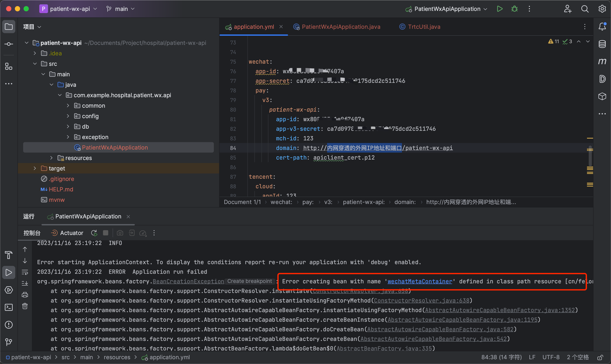
Task: Open the Maven tool window icon
Action: click(602, 61)
